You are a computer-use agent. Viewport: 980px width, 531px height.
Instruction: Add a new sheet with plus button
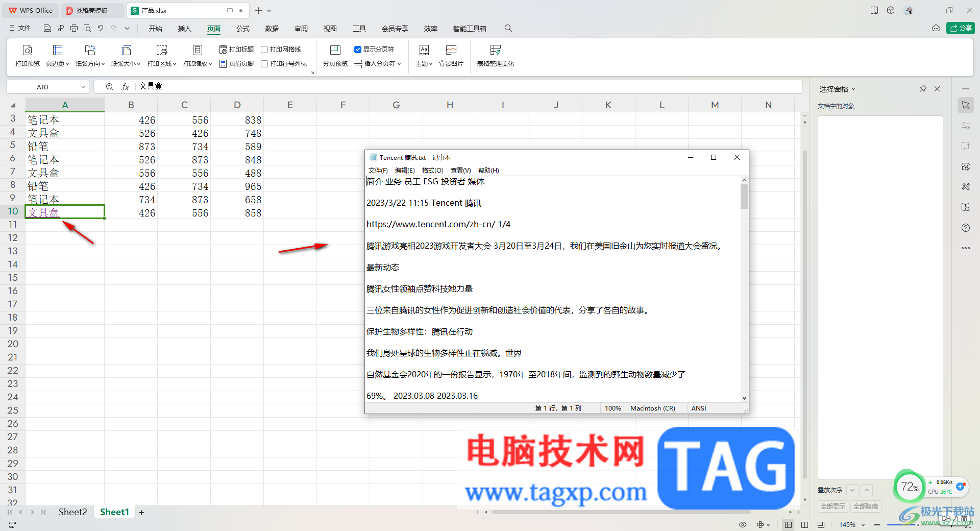(141, 512)
